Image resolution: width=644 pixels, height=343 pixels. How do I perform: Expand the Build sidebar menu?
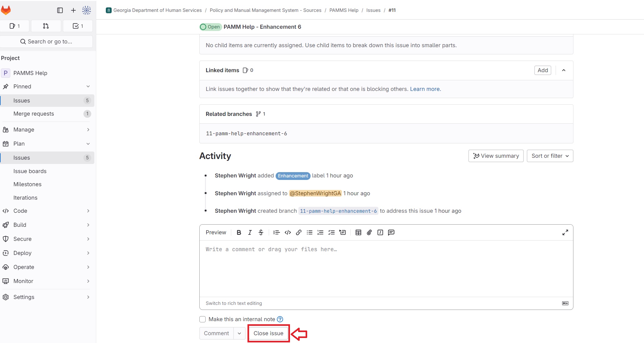[x=47, y=225]
